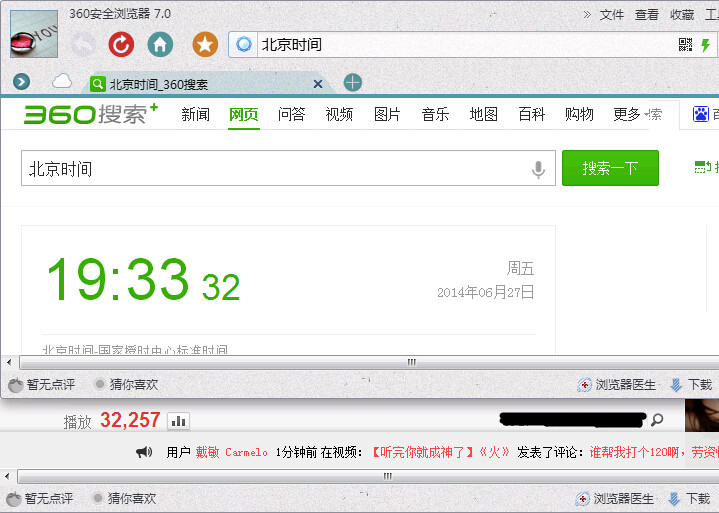This screenshot has width=719, height=513.
Task: Open the cloud sync icon
Action: [62, 81]
